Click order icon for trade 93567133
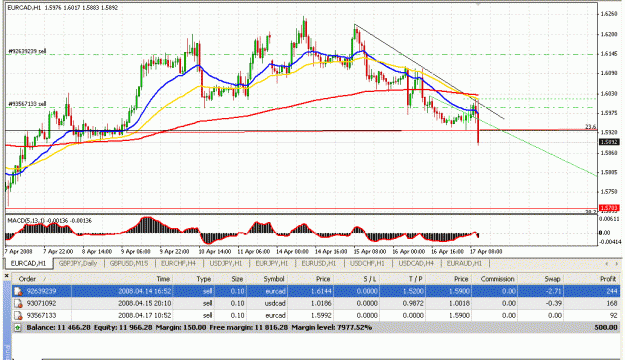The height and width of the screenshot is (360, 625). point(18,315)
